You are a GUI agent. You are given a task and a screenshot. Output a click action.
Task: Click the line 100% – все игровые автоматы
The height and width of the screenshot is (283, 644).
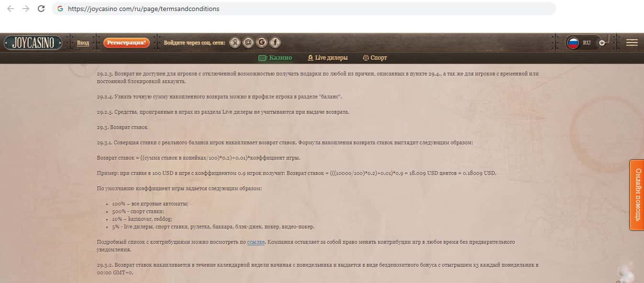click(150, 204)
